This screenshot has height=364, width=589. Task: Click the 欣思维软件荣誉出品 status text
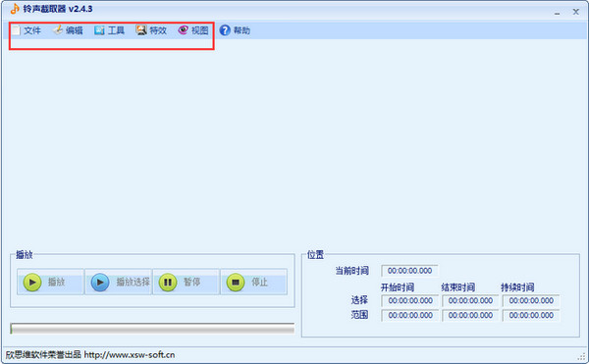(x=43, y=354)
